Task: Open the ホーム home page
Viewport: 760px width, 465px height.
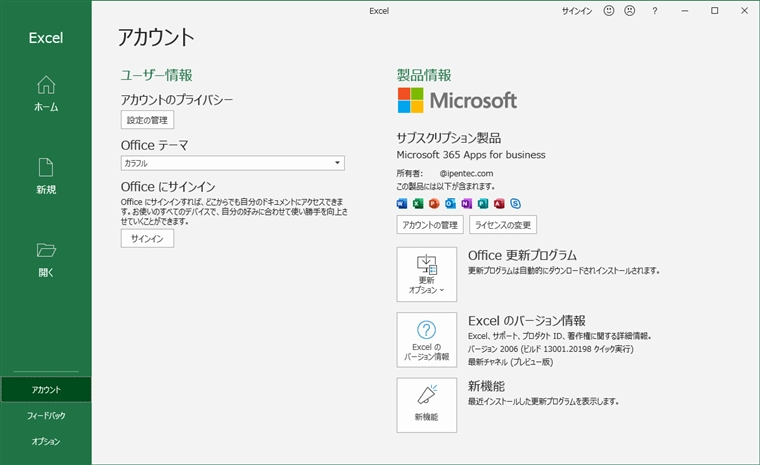Action: coord(46,94)
